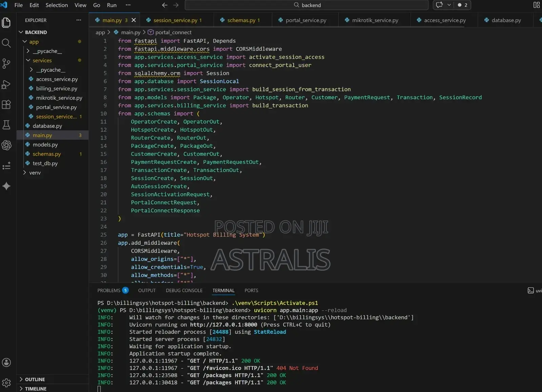This screenshot has width=542, height=392.
Task: Switch to the access_service.py editor tab
Action: coord(445,20)
